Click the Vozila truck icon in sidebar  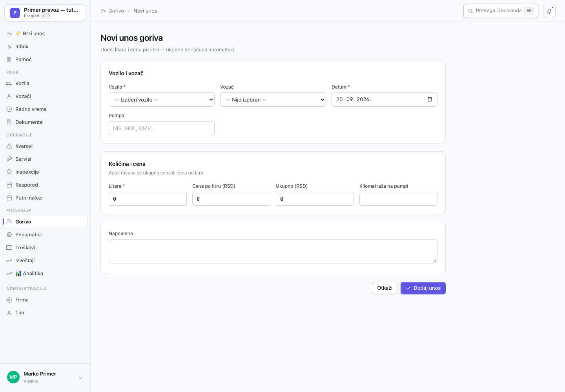9,83
